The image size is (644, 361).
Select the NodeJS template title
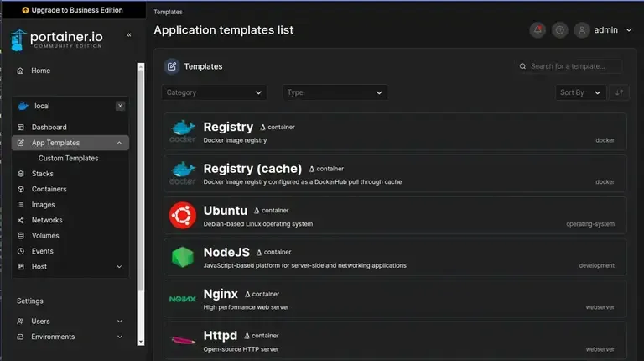[226, 252]
